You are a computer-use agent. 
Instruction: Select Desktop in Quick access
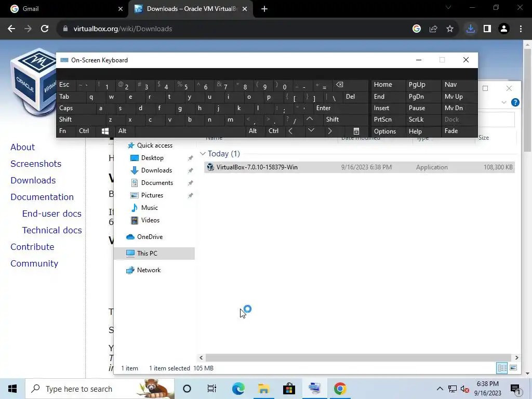point(152,158)
